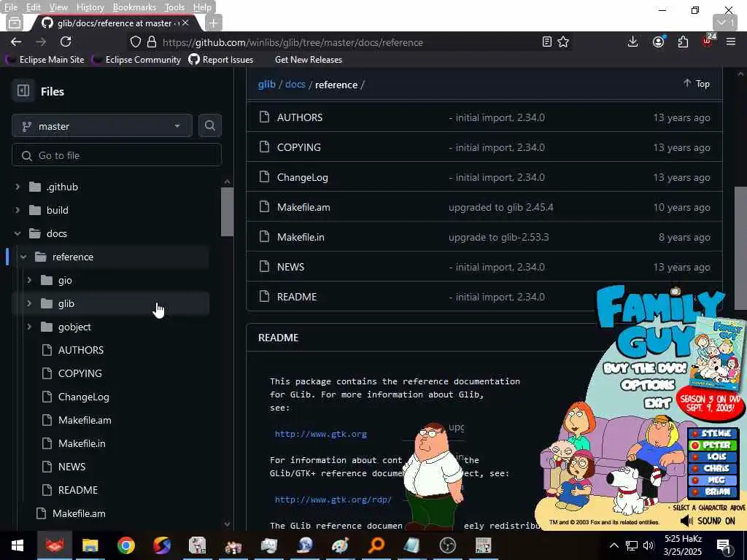747x560 pixels.
Task: Open Makefile.in in the file listing
Action: (301, 237)
